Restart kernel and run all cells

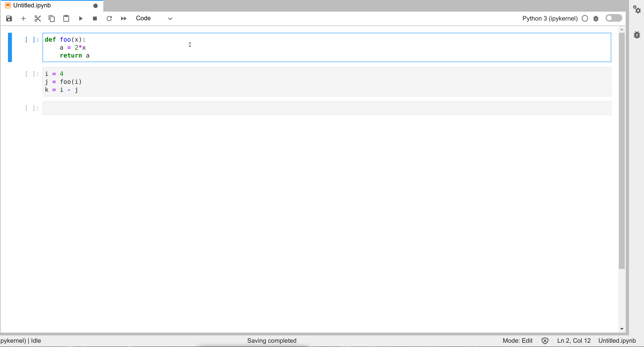click(123, 18)
